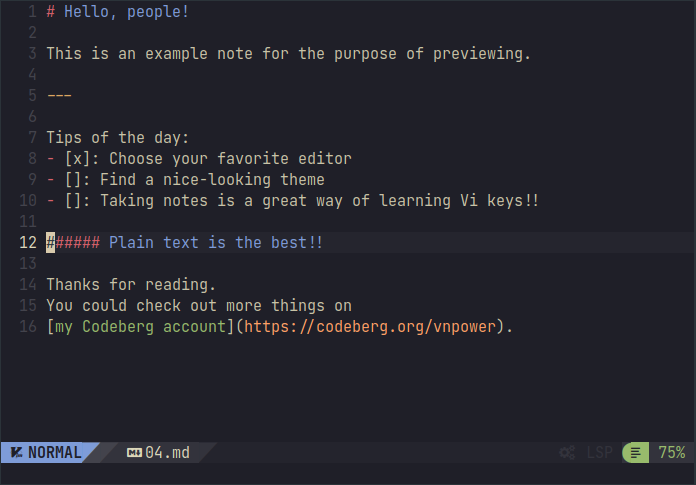696x485 pixels.
Task: Place cursor on 'Thanks for reading.' line
Action: point(130,285)
